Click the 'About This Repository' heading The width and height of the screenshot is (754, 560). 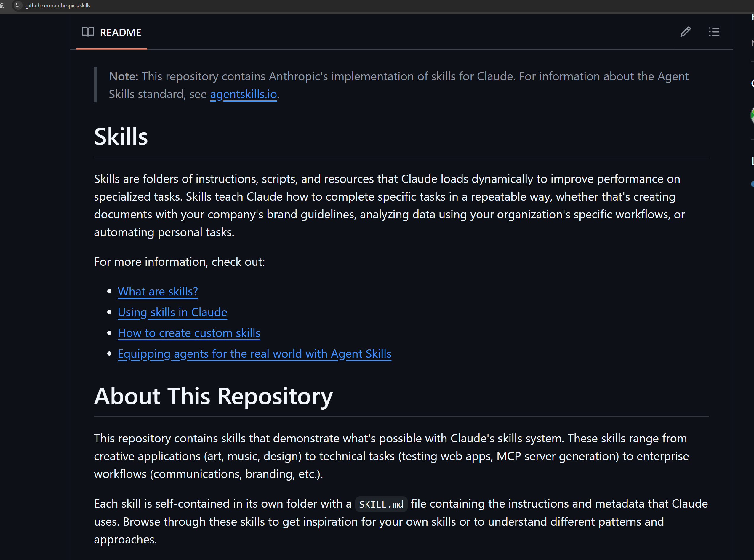coord(214,396)
